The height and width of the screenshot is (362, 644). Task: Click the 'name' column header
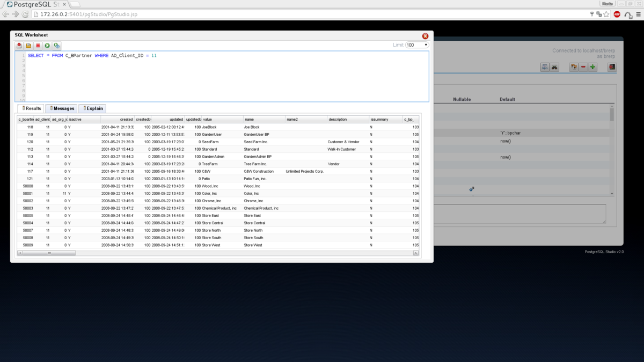(264, 119)
